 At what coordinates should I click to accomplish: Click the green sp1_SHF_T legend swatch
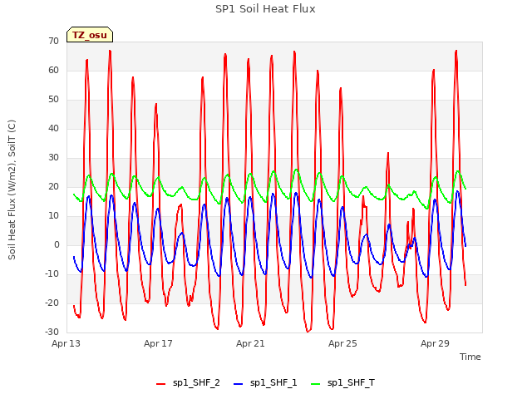coord(316,384)
